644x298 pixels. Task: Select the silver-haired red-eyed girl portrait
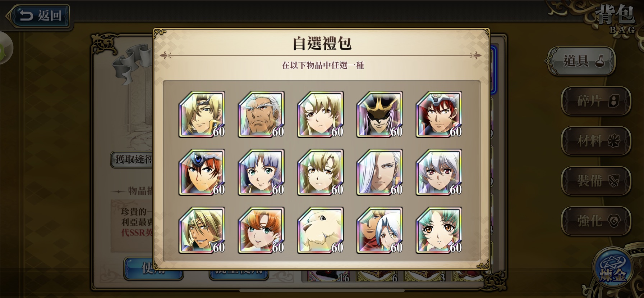[x=439, y=172]
